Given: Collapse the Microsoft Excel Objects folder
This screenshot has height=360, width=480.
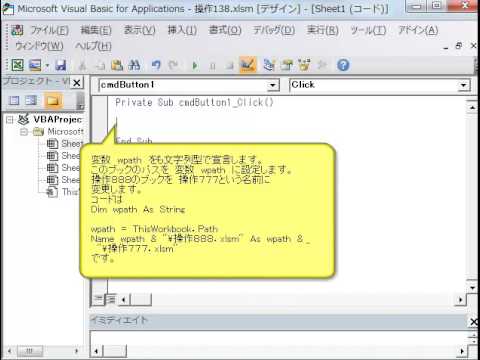Looking at the screenshot, I should tap(24, 132).
